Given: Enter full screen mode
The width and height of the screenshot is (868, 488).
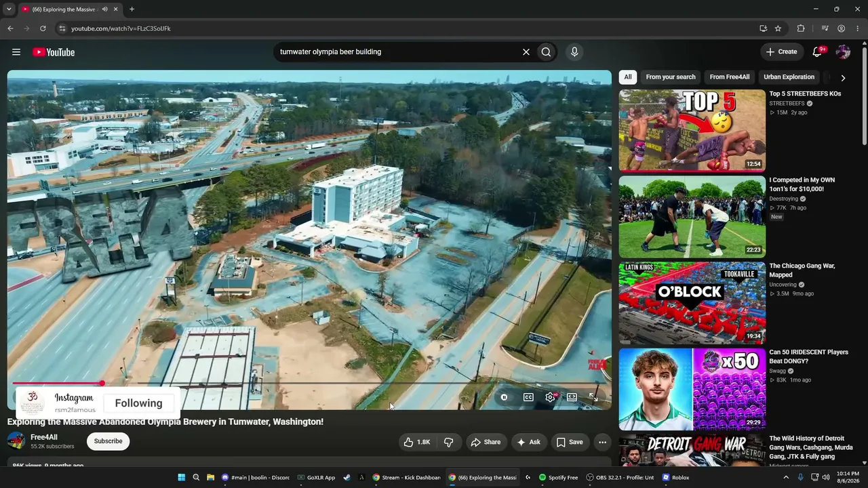Looking at the screenshot, I should 593,397.
